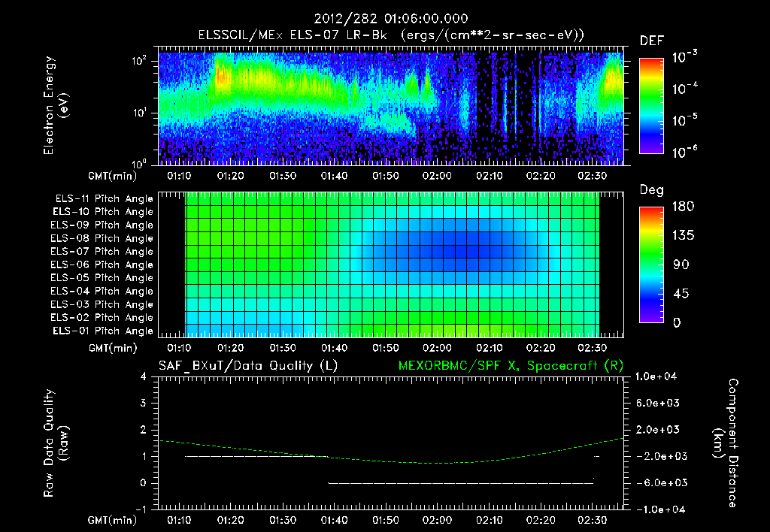770x532 pixels.
Task: Click the SAF_BXuT/Data Quality (L) title
Action: click(248, 366)
